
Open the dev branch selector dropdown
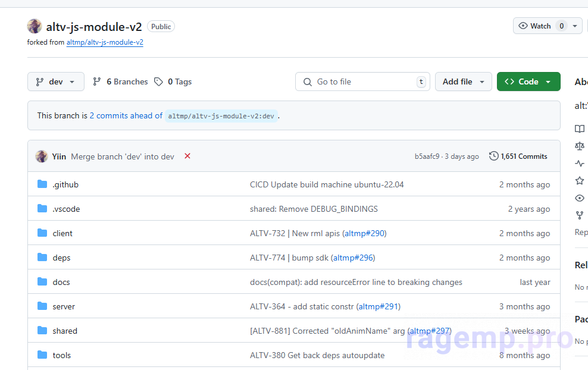click(x=56, y=81)
